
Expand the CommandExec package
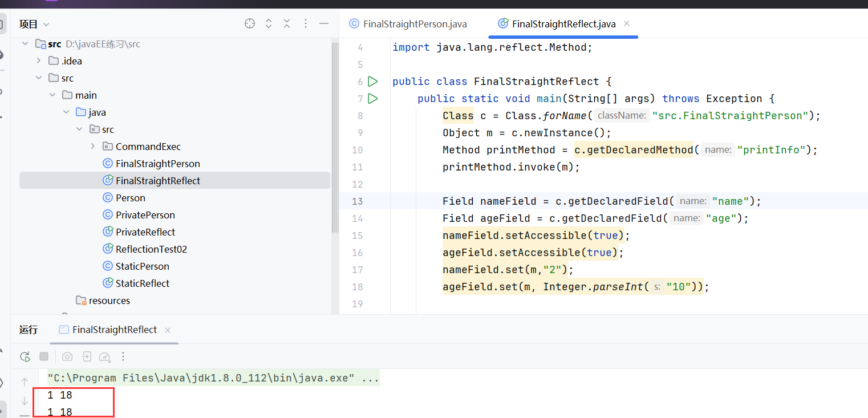[93, 147]
